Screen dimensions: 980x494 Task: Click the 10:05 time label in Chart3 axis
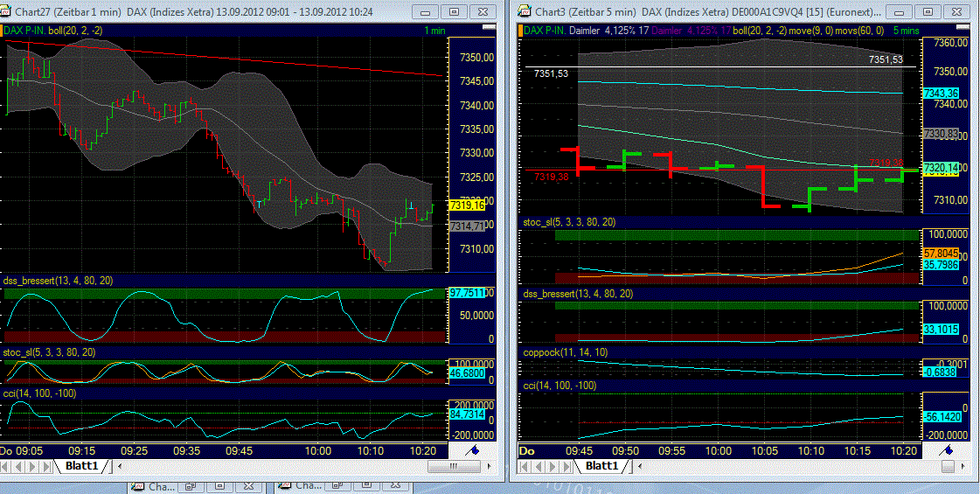764,450
